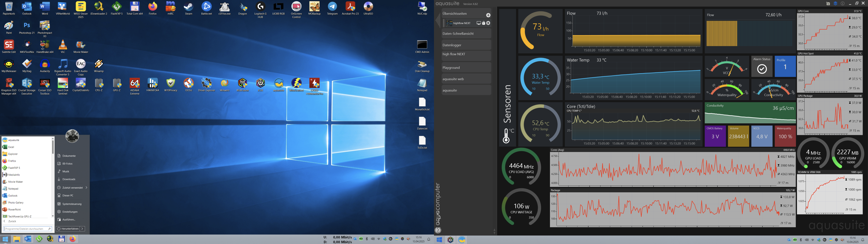Open Firefox from the taskbar
Viewport: 868px width, 244px height.
click(73, 239)
